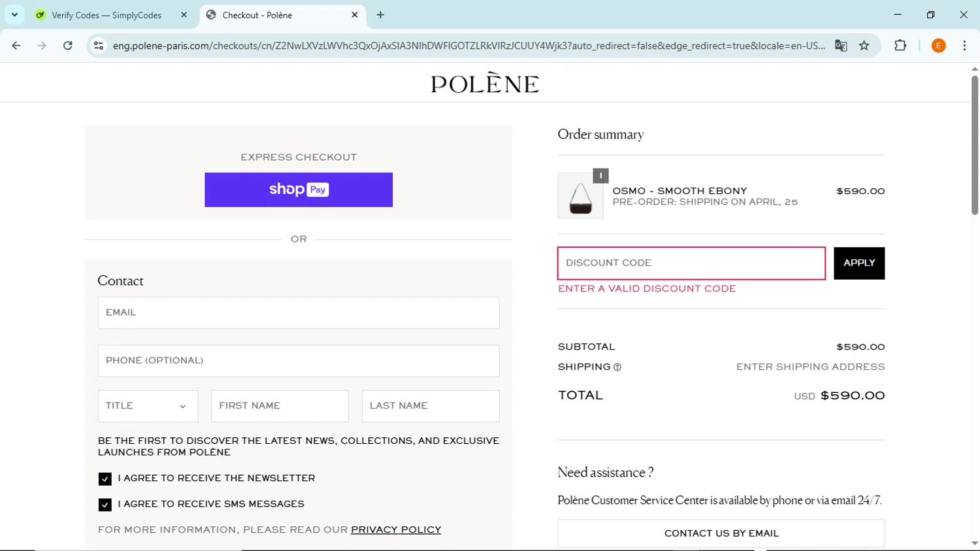
Task: Uncheck I agree to receive SMS messages
Action: click(x=105, y=505)
